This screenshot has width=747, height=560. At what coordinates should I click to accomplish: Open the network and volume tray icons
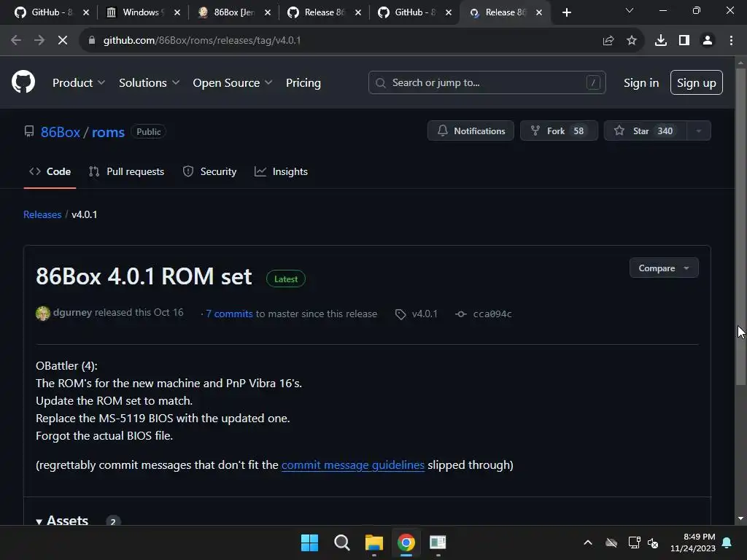643,542
